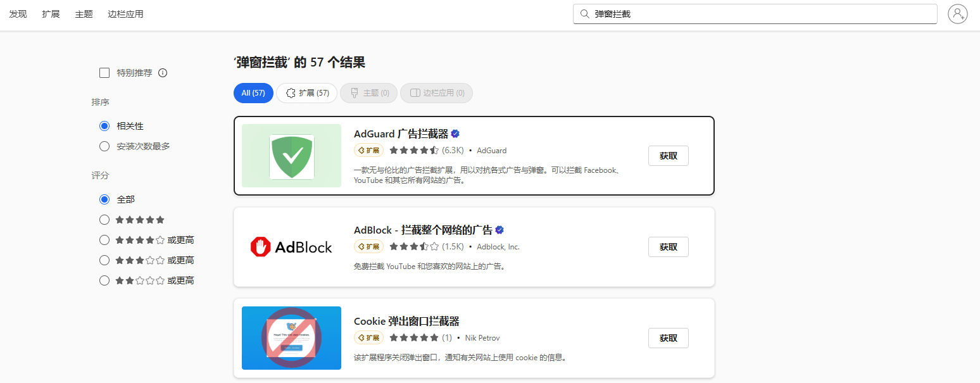Open the Nik Petrov publisher link
980x383 pixels.
(482, 337)
